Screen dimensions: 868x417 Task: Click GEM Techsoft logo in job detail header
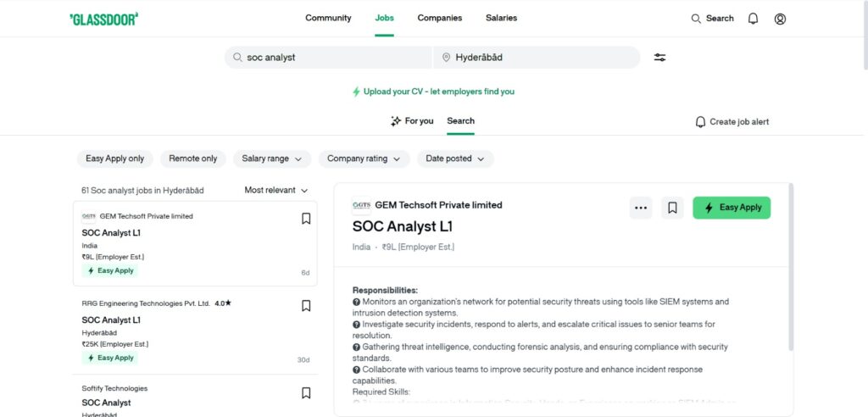click(361, 205)
